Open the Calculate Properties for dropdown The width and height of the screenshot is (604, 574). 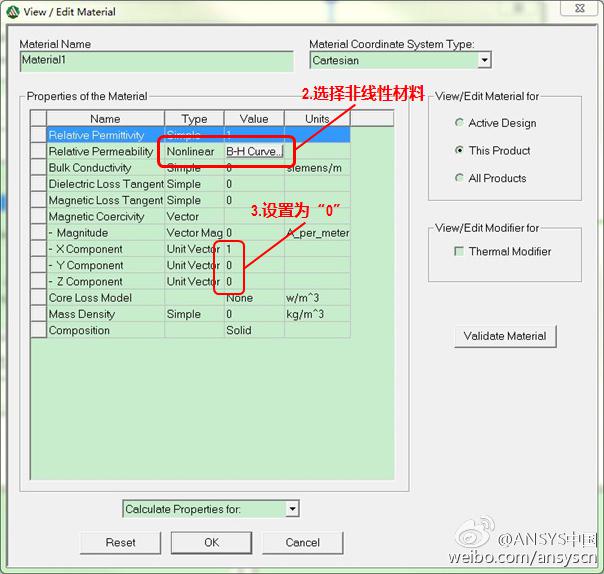(x=292, y=509)
